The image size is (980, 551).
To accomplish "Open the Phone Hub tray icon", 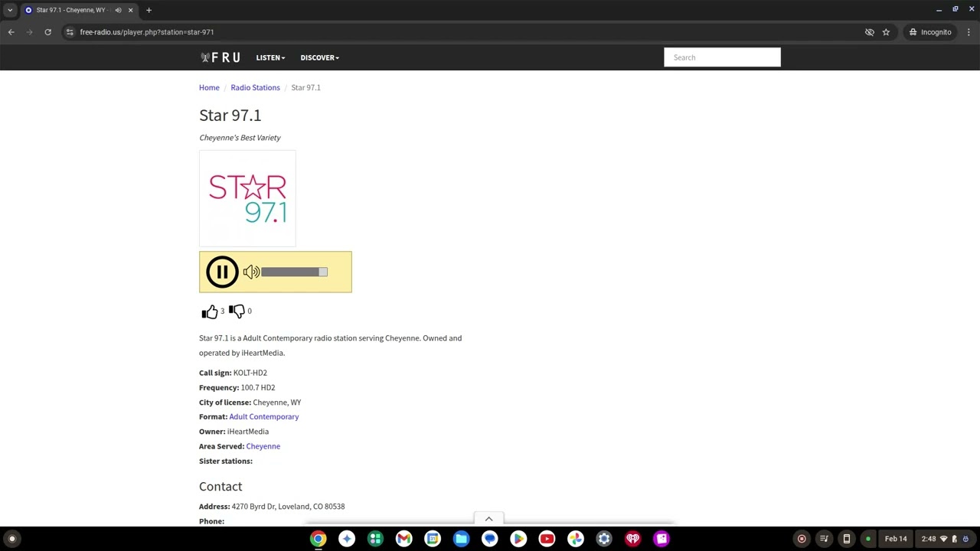I will [x=846, y=539].
